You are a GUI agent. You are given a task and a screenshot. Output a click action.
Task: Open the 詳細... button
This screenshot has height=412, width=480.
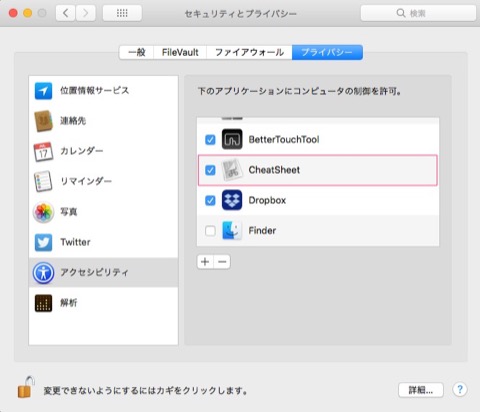click(x=421, y=390)
